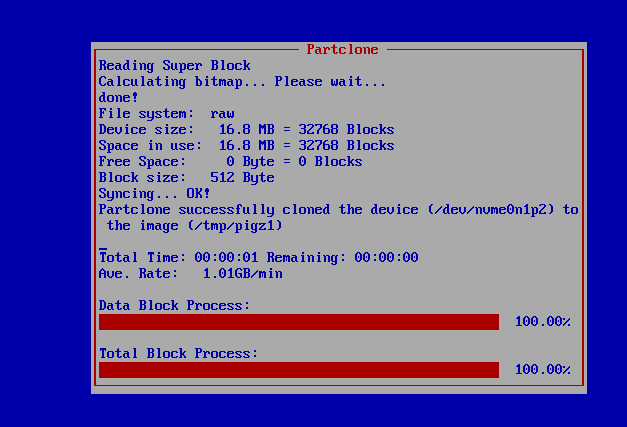Click the 'Partclone successfully cloned the device' message

coord(338,217)
